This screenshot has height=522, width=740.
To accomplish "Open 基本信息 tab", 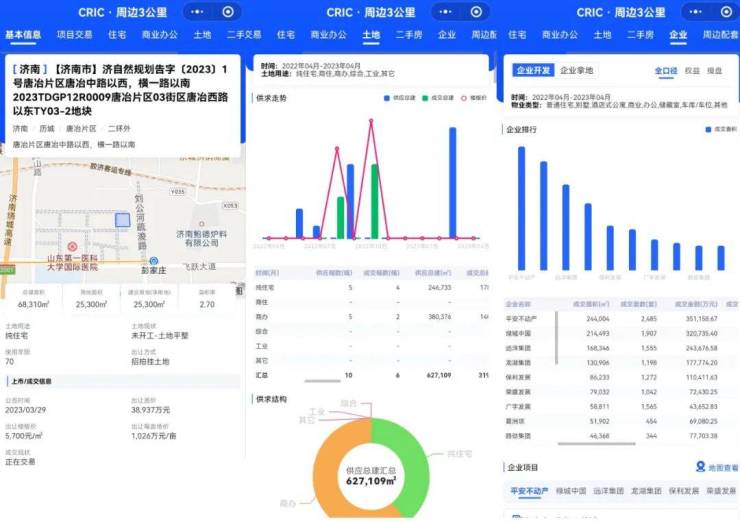I will [x=23, y=34].
